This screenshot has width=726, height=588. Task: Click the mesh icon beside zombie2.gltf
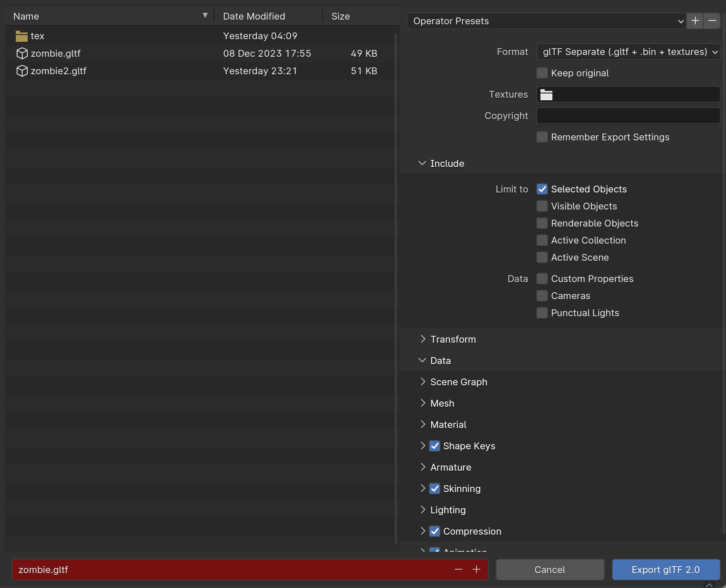point(21,71)
